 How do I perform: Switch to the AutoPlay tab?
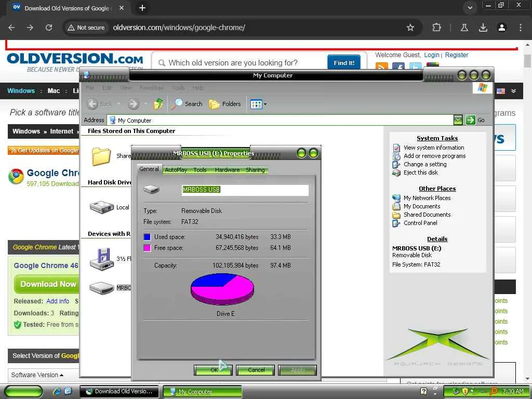176,170
